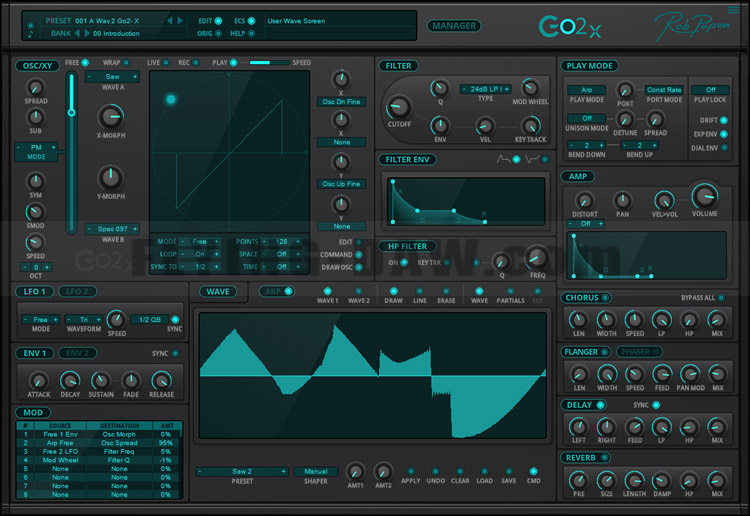Adjust the filter CUTOFF knob
The height and width of the screenshot is (516, 750).
(398, 107)
